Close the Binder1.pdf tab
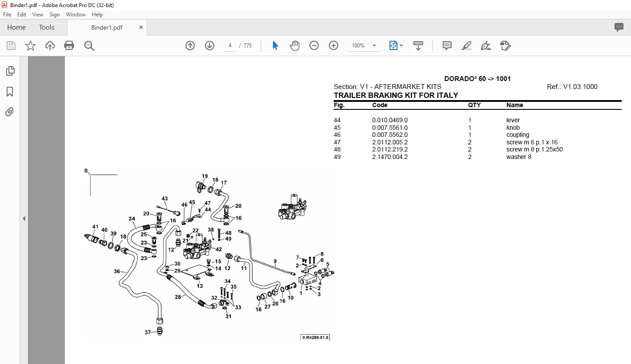631x364 pixels. click(x=141, y=27)
